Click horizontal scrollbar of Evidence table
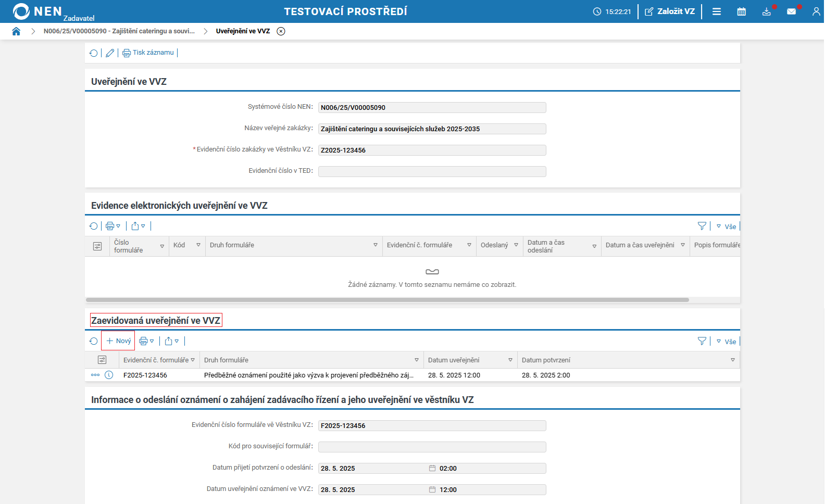825x504 pixels. 387,300
